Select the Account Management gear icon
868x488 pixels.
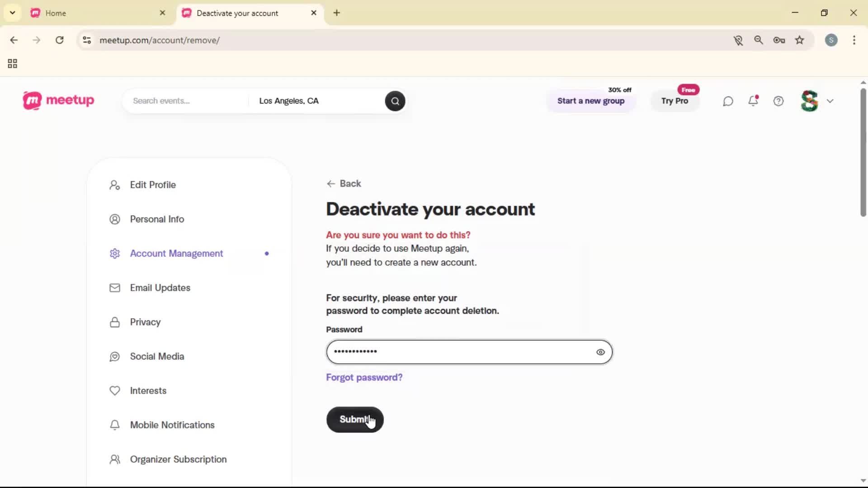[114, 253]
